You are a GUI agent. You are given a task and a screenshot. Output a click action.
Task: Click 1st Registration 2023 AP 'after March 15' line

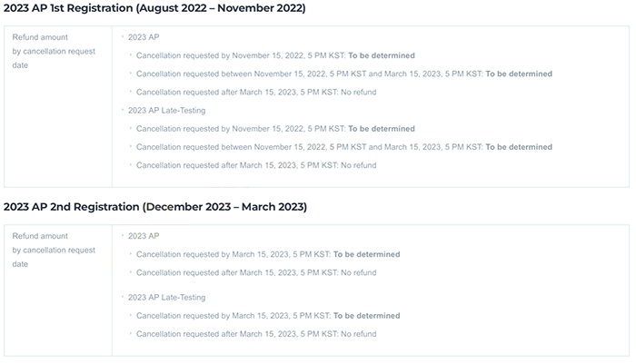point(255,92)
